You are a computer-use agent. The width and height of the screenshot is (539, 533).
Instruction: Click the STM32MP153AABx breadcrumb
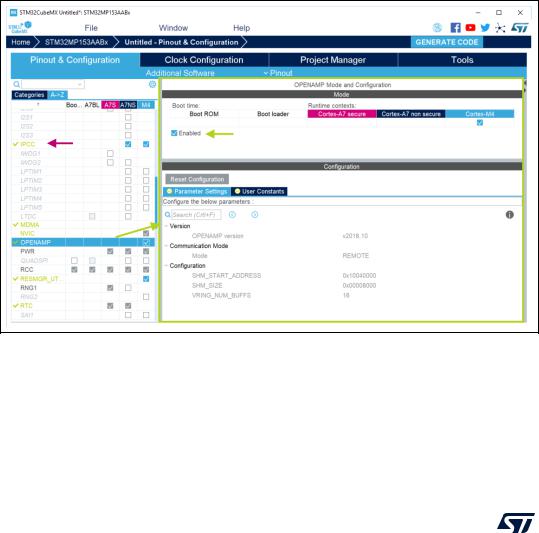coord(76,42)
